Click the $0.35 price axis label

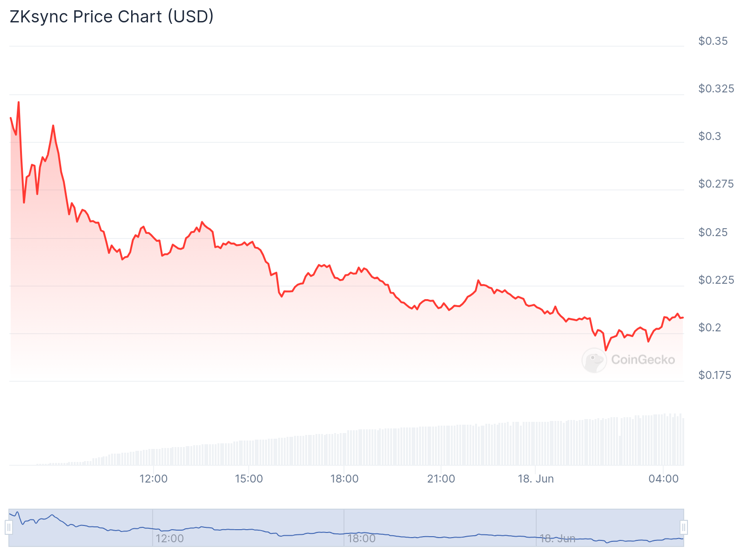(713, 41)
